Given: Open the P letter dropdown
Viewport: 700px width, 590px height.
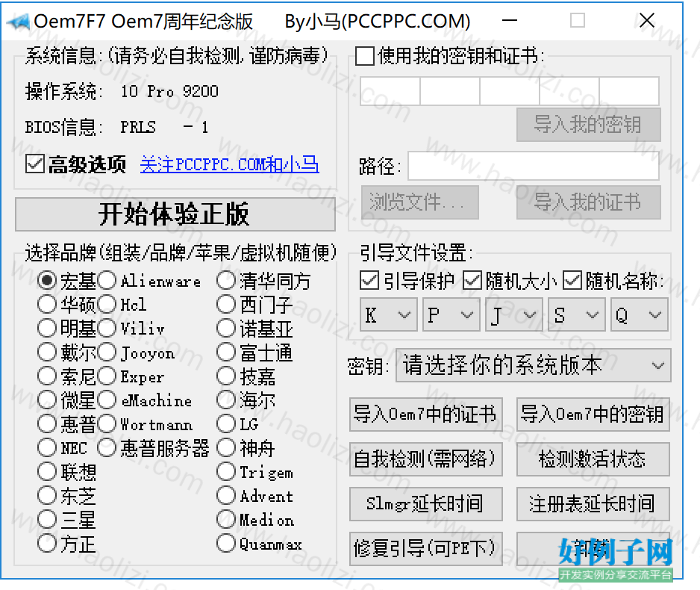Looking at the screenshot, I should [x=451, y=315].
